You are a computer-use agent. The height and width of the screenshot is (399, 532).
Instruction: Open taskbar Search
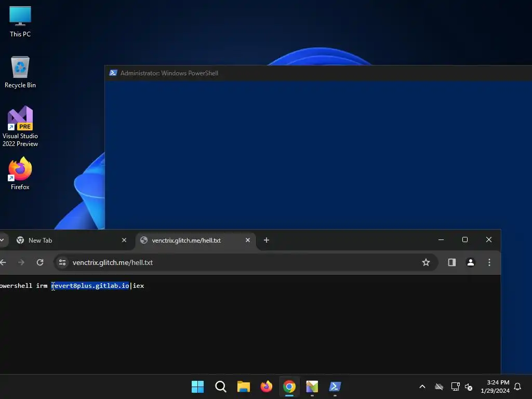[x=220, y=387]
